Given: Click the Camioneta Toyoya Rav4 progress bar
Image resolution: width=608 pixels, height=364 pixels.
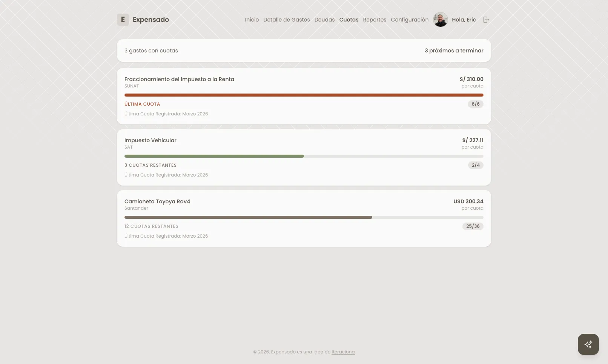Looking at the screenshot, I should 304,217.
